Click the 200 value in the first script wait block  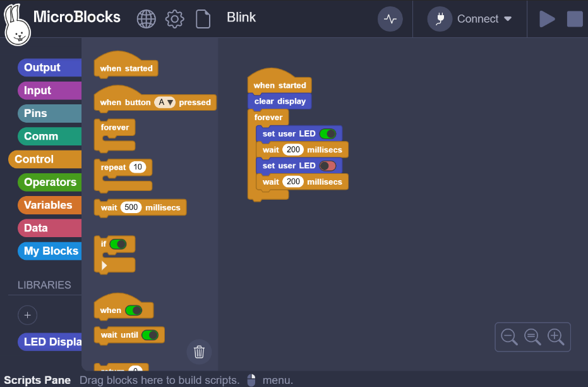(x=293, y=150)
